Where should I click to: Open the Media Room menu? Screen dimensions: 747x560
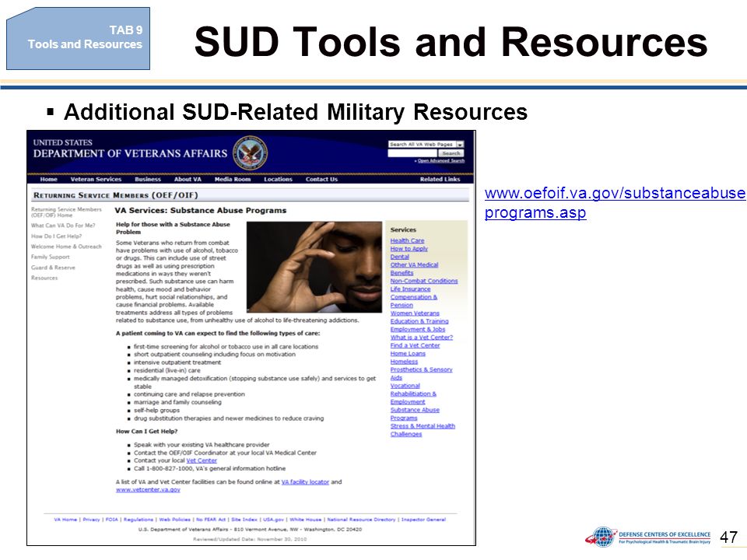click(233, 180)
